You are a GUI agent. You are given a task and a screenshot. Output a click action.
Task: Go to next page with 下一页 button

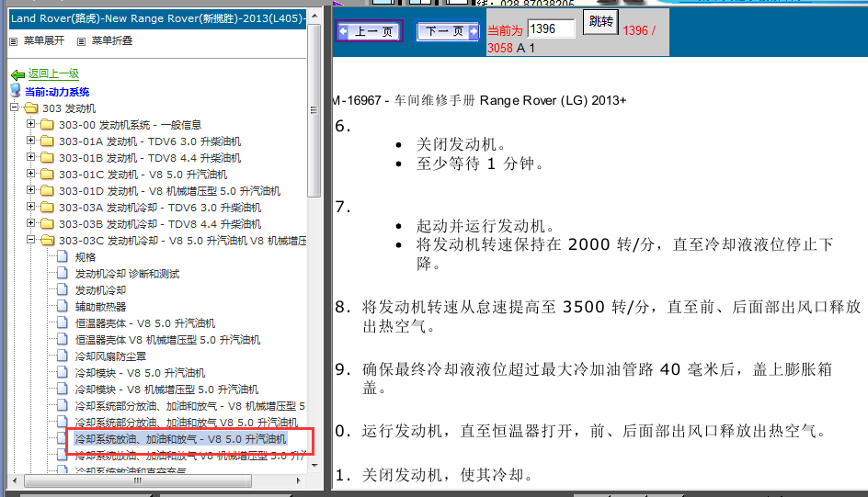(x=447, y=31)
